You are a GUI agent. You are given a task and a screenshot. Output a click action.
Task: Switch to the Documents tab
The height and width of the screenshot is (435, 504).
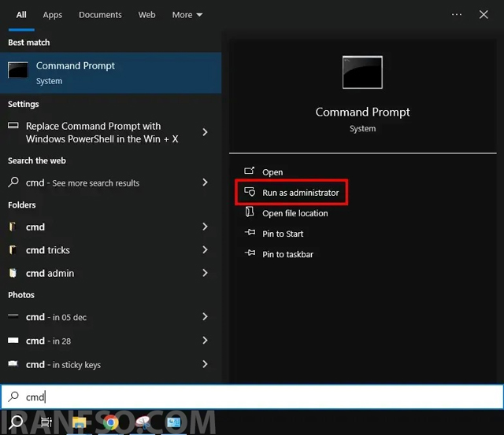[x=100, y=15]
